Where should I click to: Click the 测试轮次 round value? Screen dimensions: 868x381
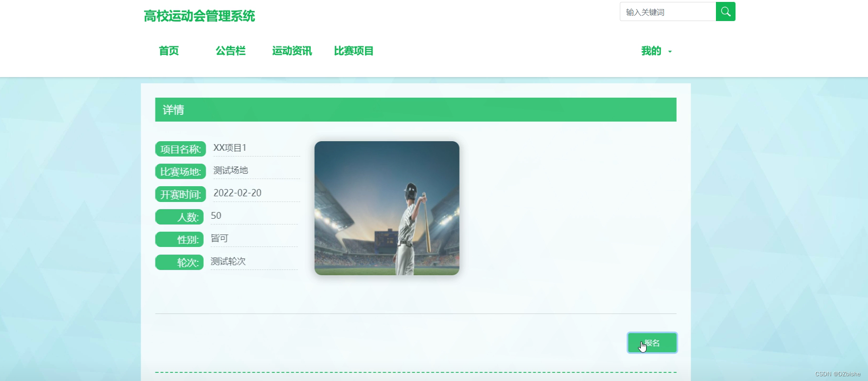point(228,261)
